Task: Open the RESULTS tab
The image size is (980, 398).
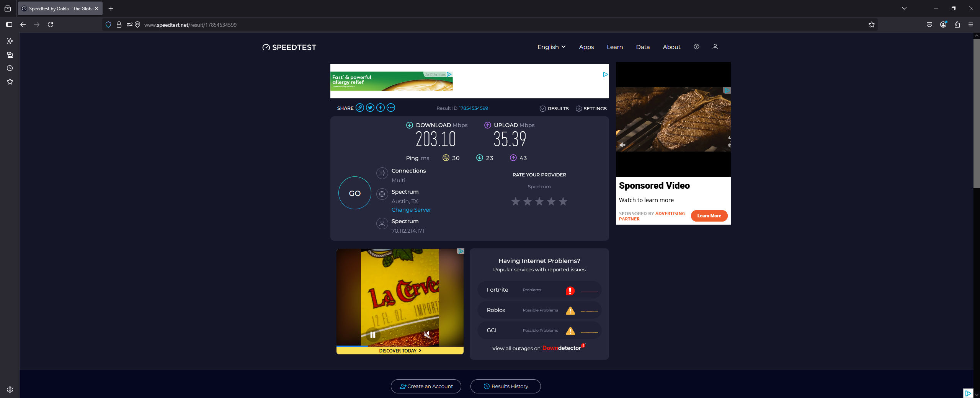Action: coord(554,108)
